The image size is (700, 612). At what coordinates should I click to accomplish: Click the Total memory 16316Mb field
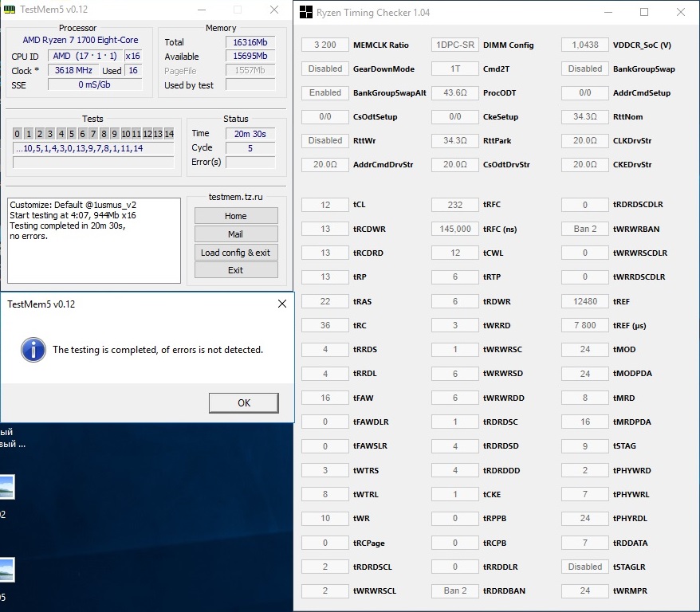250,42
